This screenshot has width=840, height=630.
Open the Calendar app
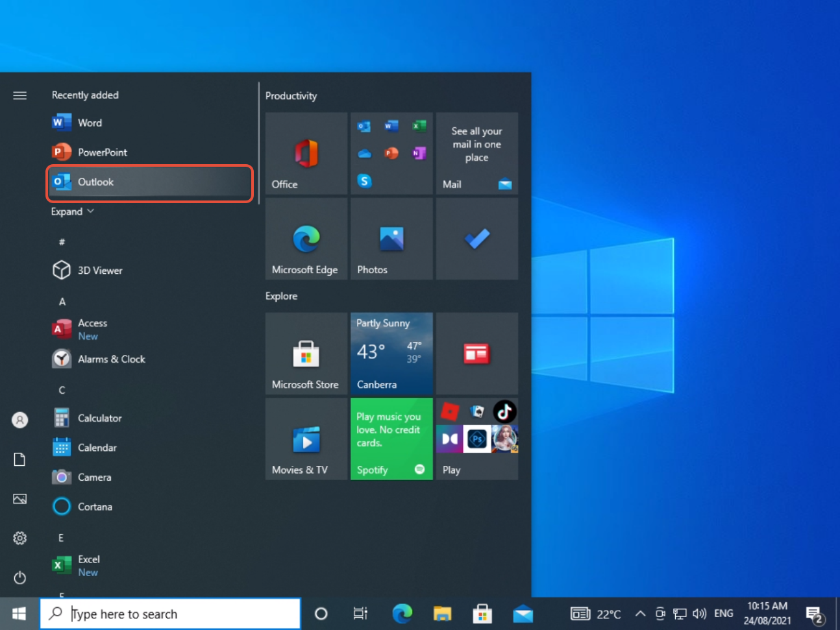point(149,448)
